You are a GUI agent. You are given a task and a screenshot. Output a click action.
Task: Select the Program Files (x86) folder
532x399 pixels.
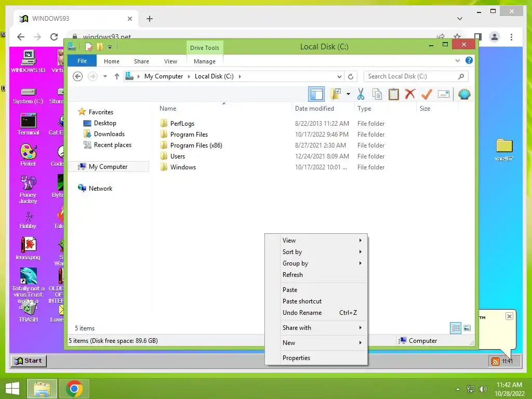pyautogui.click(x=196, y=145)
